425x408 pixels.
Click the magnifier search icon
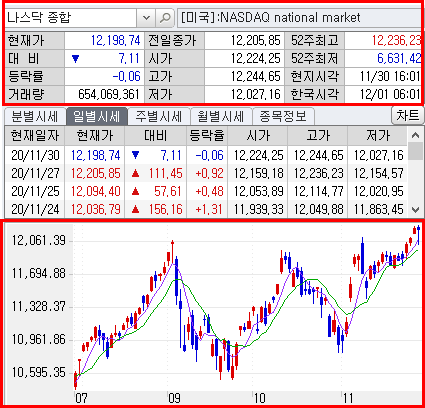[165, 18]
